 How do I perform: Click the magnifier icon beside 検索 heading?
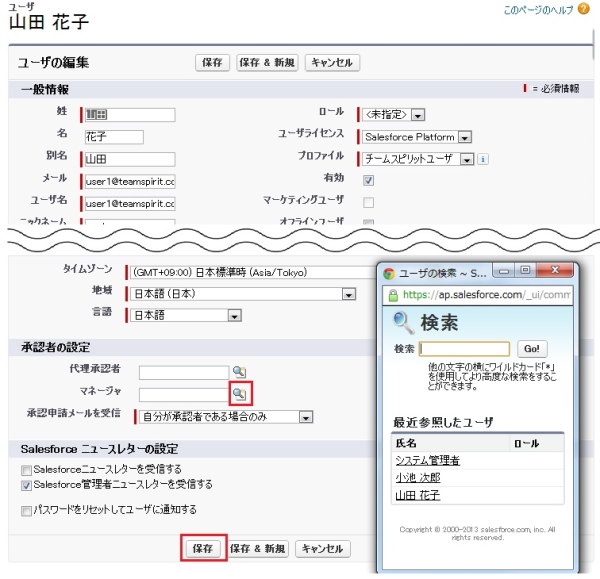coord(403,323)
